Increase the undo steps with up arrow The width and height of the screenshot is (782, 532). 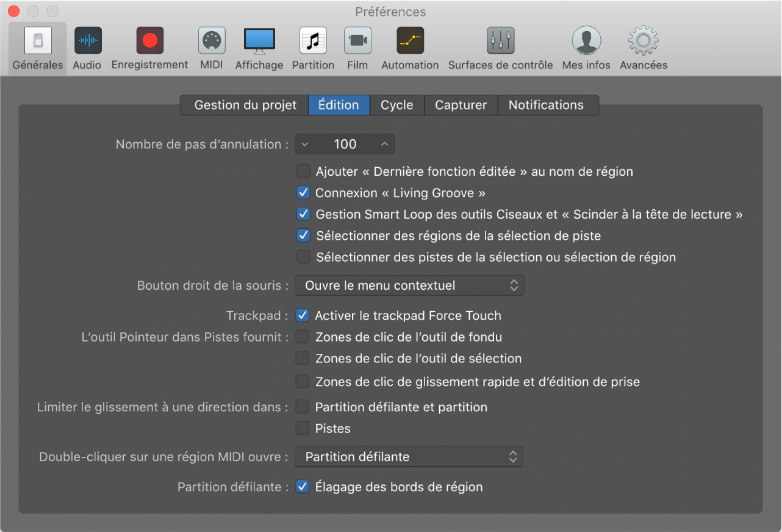pyautogui.click(x=384, y=144)
